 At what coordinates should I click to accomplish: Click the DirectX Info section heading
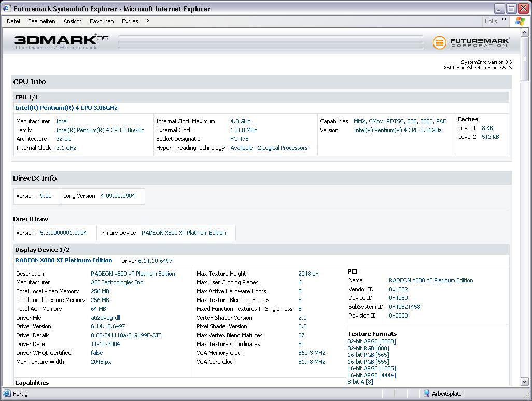coord(35,178)
